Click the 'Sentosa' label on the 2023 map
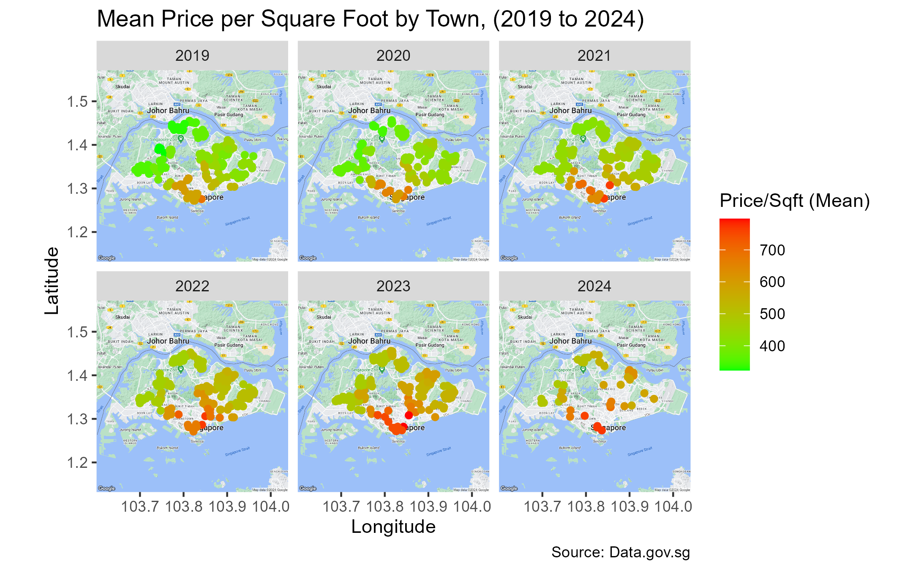 tap(398, 442)
